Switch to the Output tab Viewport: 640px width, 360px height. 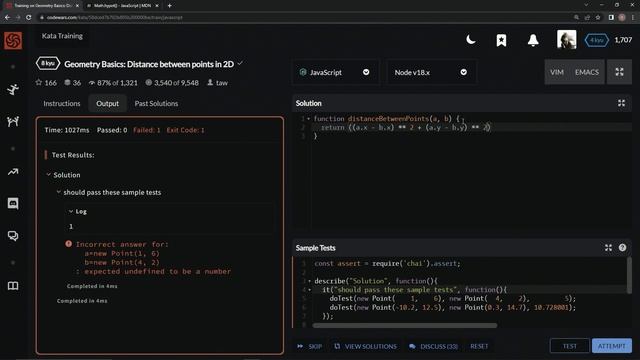click(x=107, y=104)
